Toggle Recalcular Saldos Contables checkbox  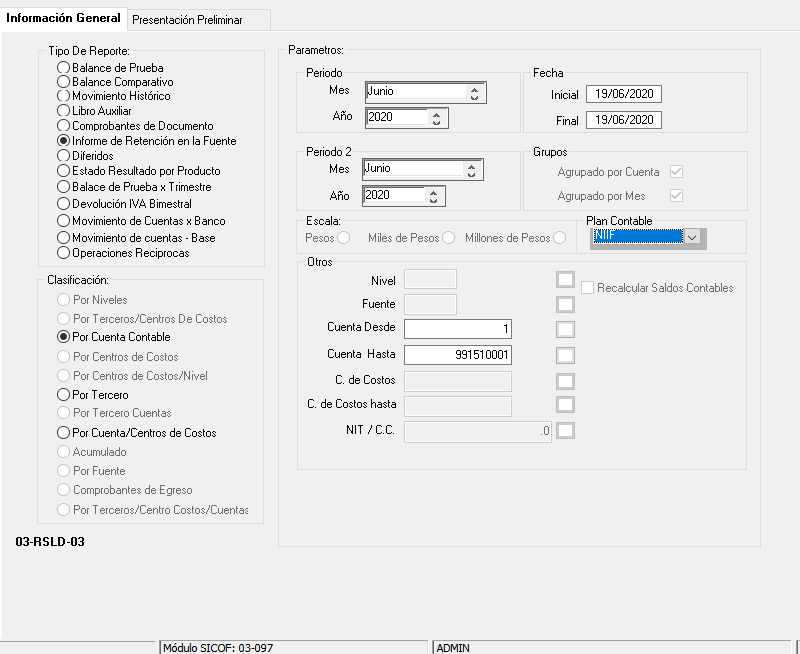pyautogui.click(x=589, y=288)
